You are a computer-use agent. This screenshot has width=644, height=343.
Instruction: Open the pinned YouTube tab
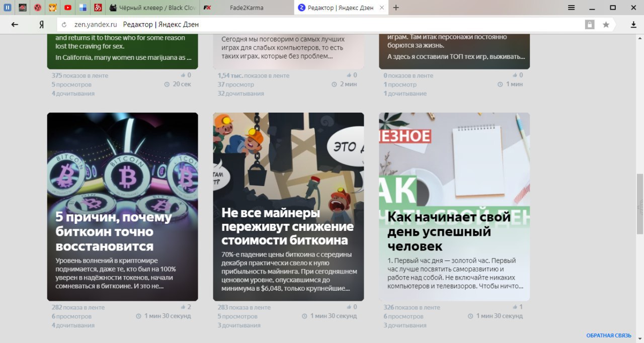coord(67,8)
